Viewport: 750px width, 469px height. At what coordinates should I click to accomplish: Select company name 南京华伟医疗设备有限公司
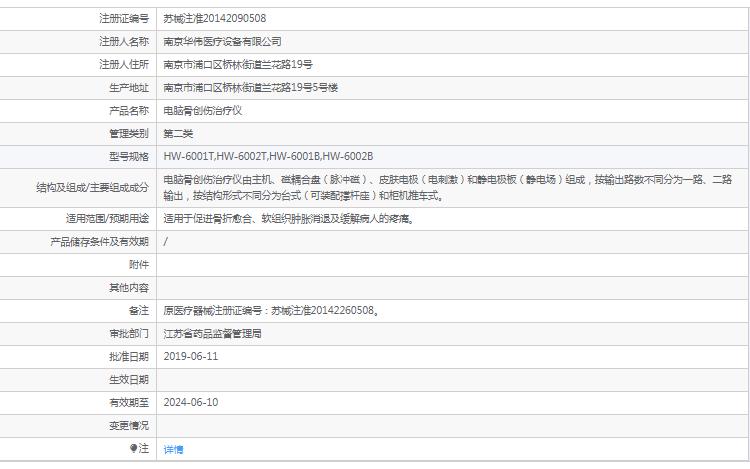(222, 42)
